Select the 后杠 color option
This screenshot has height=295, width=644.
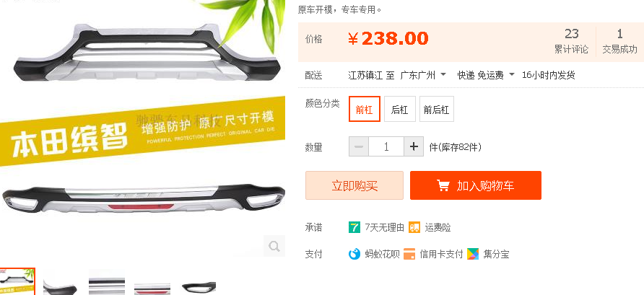tap(400, 109)
